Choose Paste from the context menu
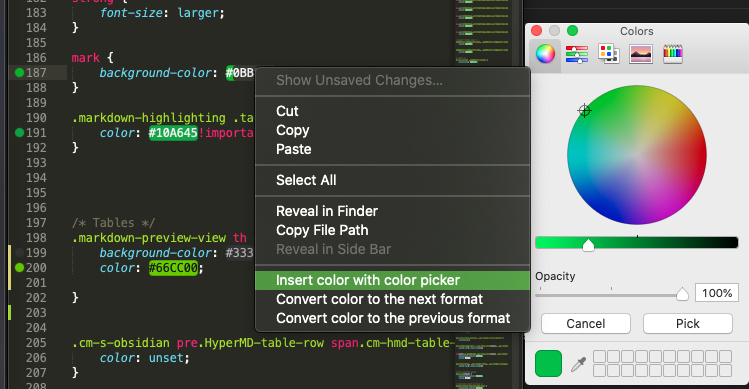749x389 pixels. 393,149
